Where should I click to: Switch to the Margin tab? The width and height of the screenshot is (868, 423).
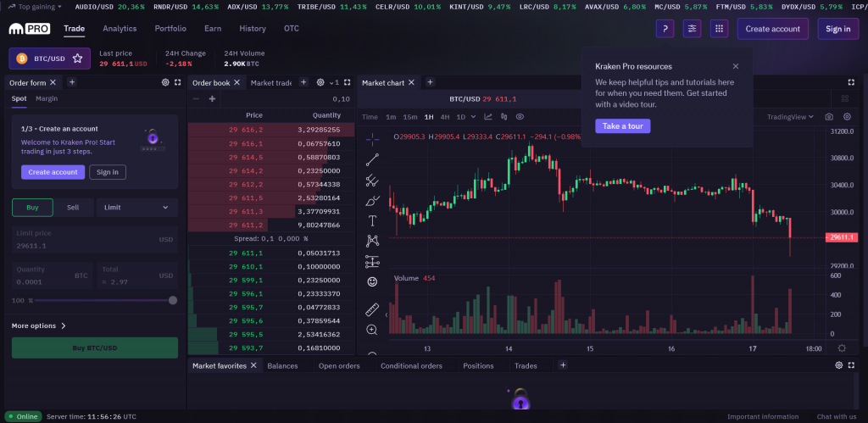pyautogui.click(x=47, y=98)
